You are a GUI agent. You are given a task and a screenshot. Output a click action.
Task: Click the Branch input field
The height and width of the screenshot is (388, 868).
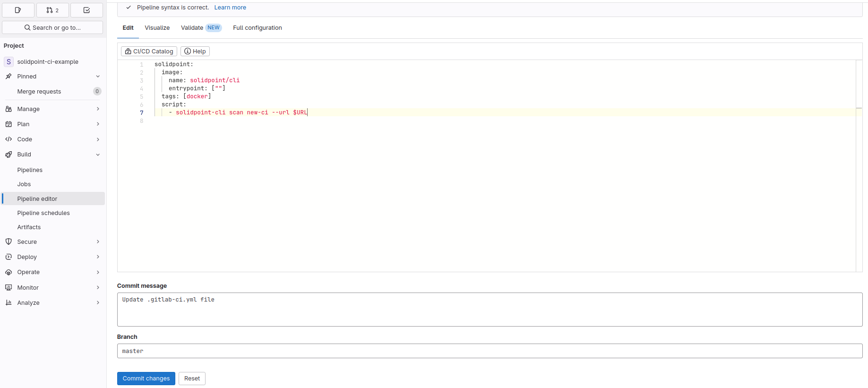(490, 351)
